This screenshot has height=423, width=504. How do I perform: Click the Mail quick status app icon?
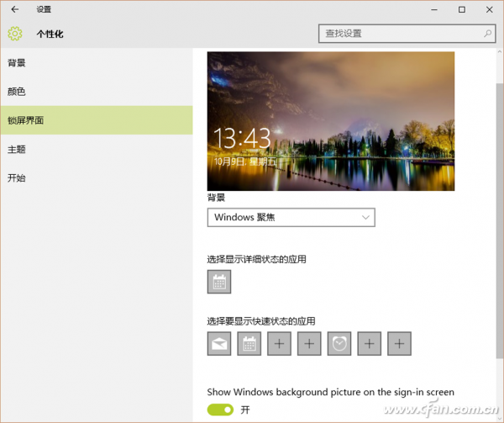click(x=219, y=344)
